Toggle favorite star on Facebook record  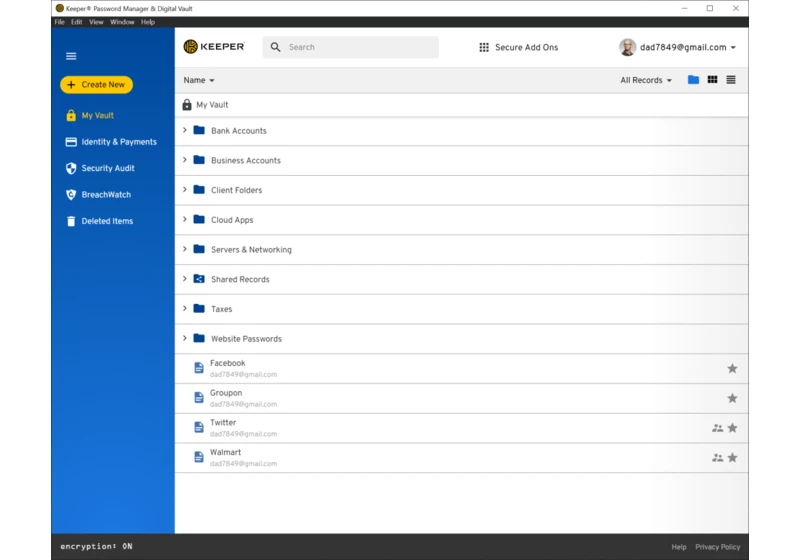click(732, 368)
